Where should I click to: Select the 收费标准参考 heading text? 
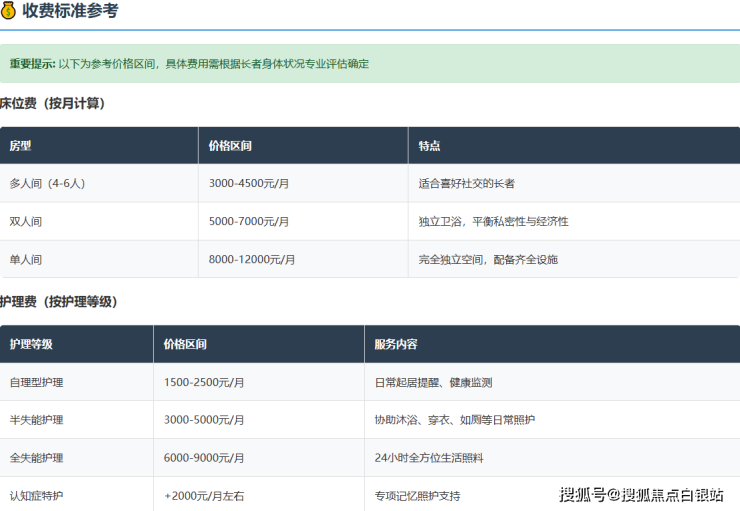(70, 10)
